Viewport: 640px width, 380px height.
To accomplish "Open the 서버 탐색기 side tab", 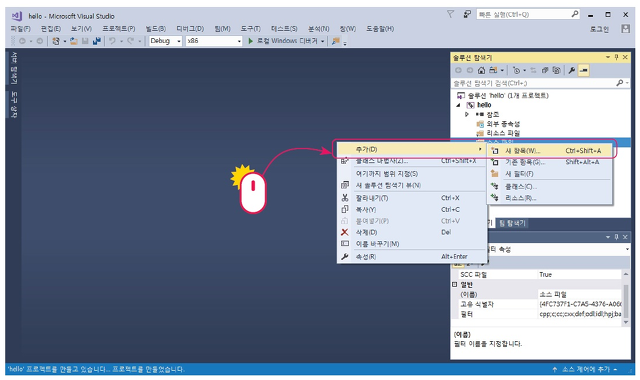I will [x=14, y=67].
